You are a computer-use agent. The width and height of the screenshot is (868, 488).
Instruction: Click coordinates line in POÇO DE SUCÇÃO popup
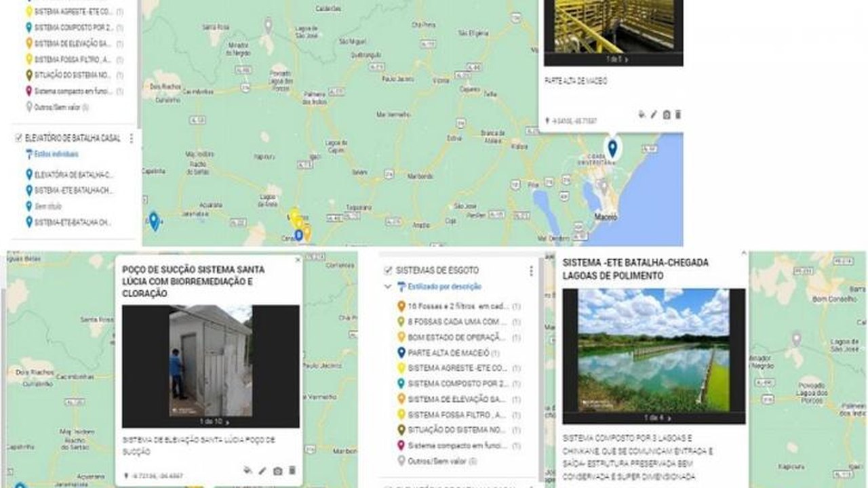[x=153, y=475]
